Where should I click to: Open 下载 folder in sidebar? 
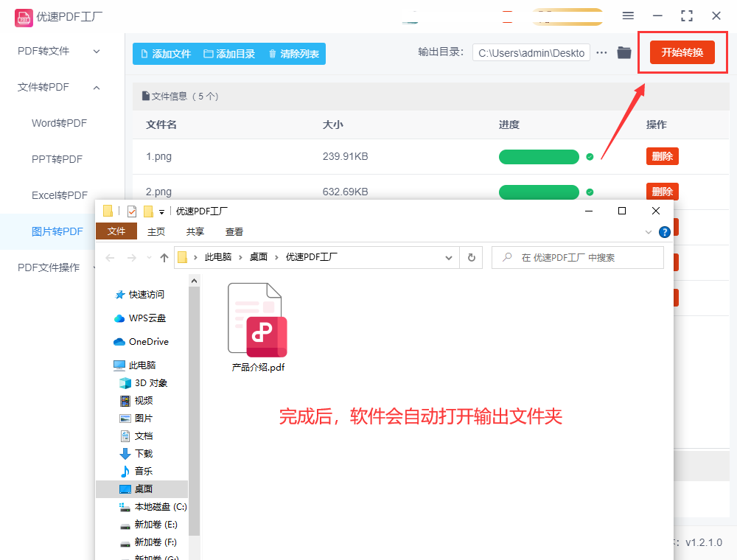(x=136, y=454)
